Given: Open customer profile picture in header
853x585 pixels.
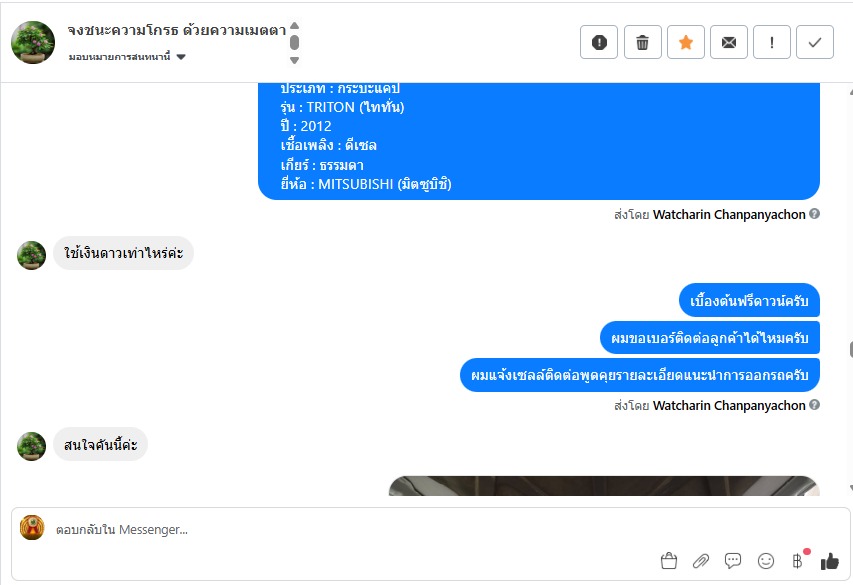Looking at the screenshot, I should 33,42.
